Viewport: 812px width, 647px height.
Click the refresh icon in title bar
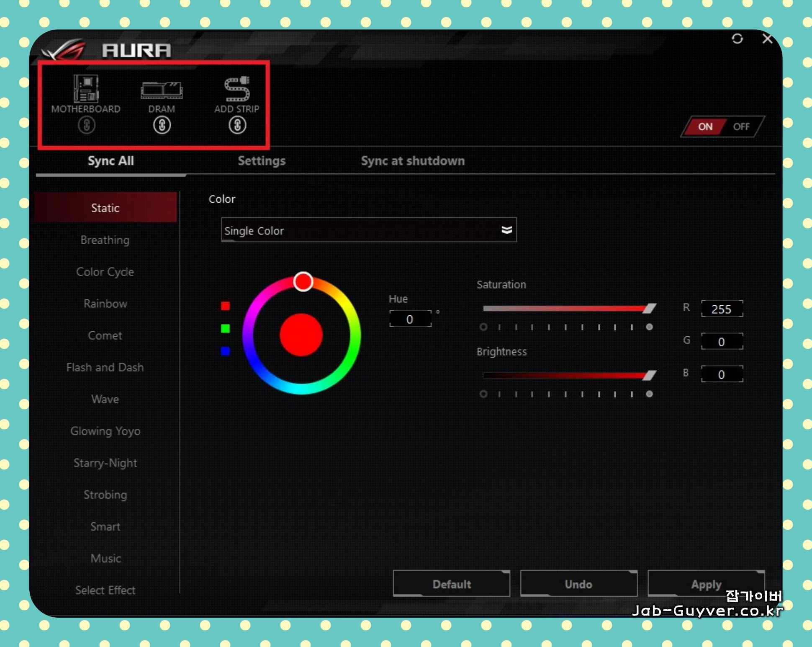(737, 39)
